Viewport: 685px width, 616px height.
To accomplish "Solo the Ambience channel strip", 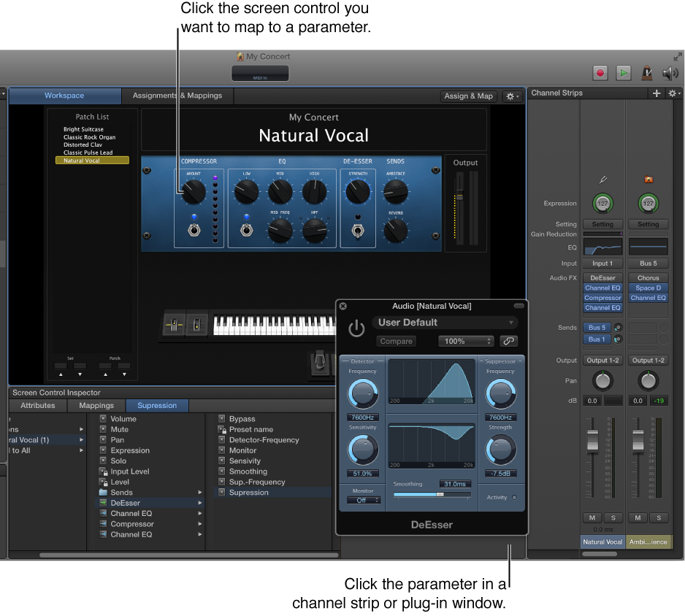I will click(659, 517).
